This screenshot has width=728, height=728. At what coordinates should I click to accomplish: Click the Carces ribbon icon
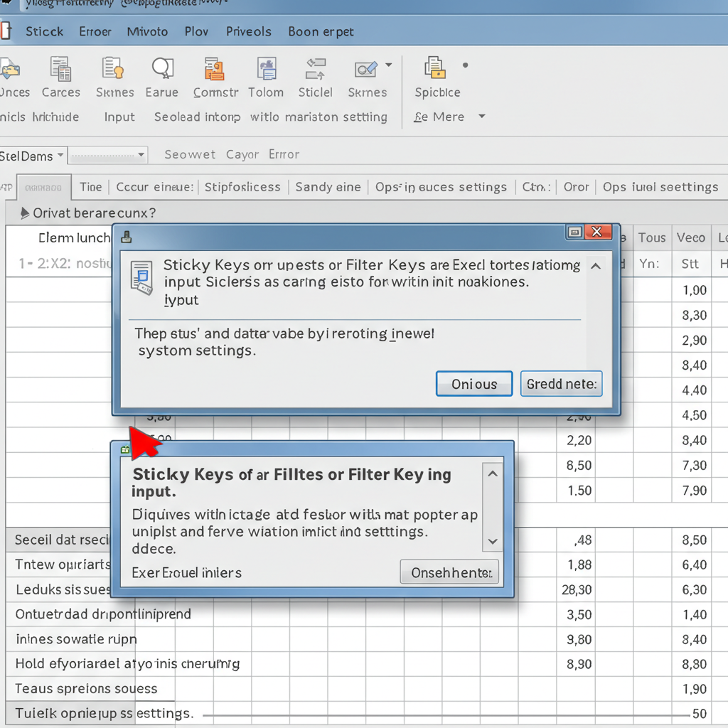click(61, 69)
